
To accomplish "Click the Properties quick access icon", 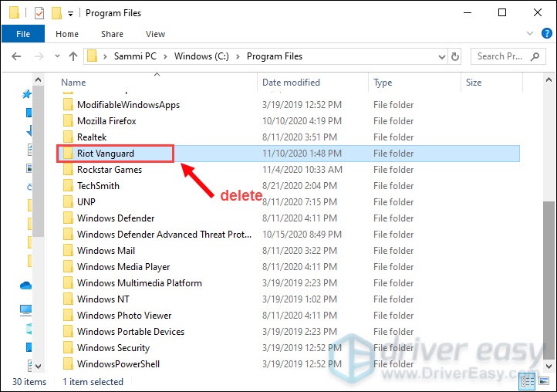I will tap(39, 13).
